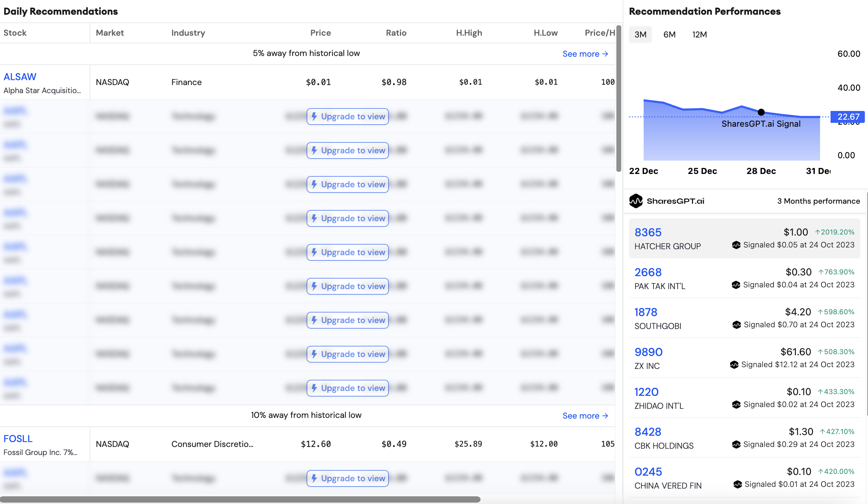Click FOSLL's $12.60 price cell
This screenshot has height=504, width=868.
(316, 444)
